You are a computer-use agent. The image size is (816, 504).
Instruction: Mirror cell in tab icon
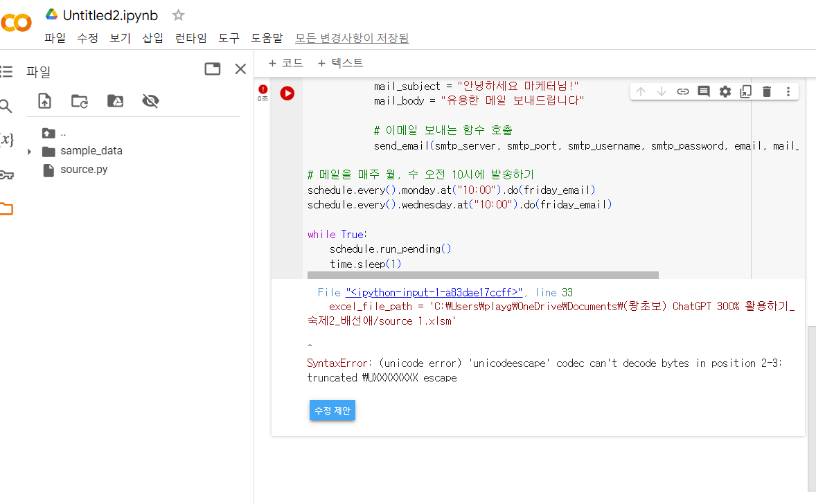click(746, 91)
